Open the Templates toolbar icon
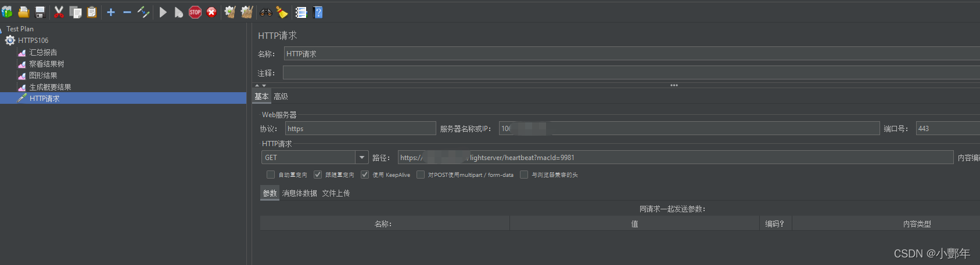The height and width of the screenshot is (265, 980). point(7,12)
